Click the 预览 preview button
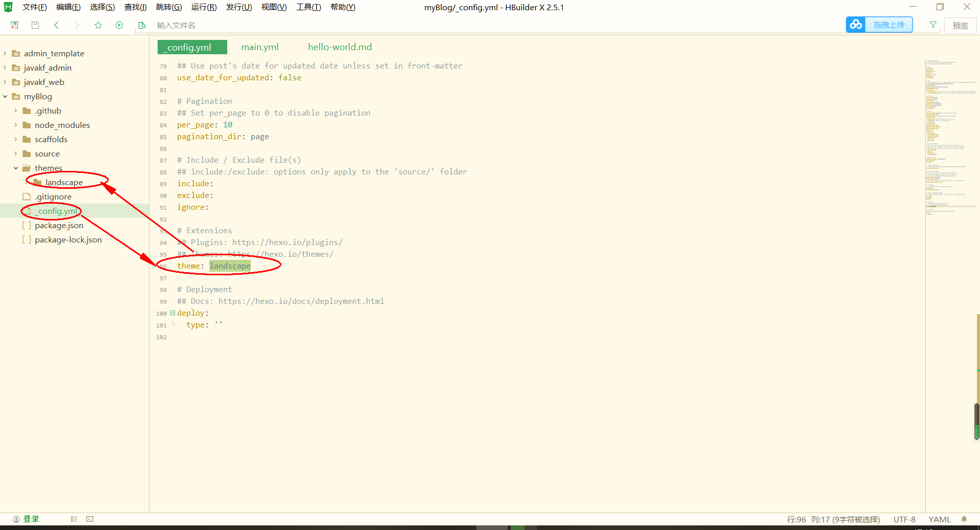The height and width of the screenshot is (530, 980). 960,26
